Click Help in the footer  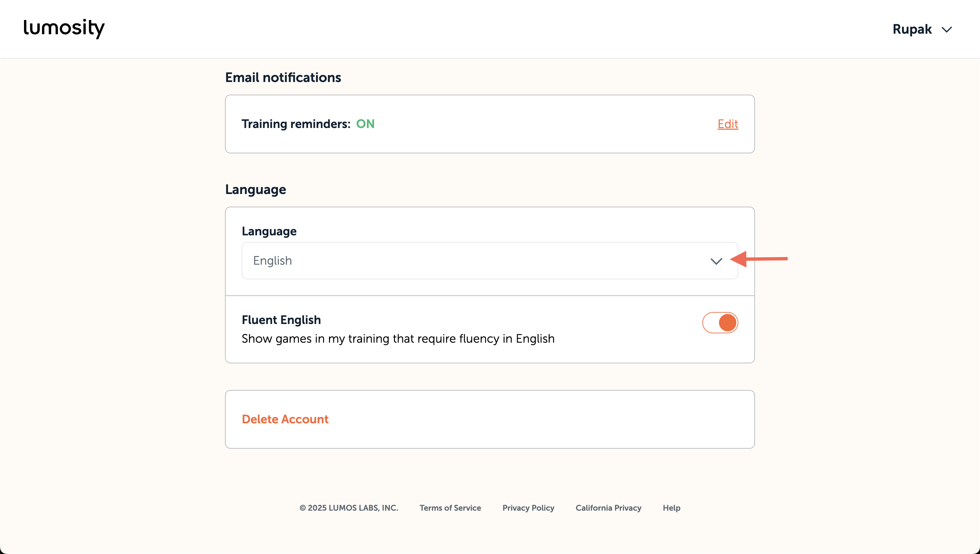671,508
